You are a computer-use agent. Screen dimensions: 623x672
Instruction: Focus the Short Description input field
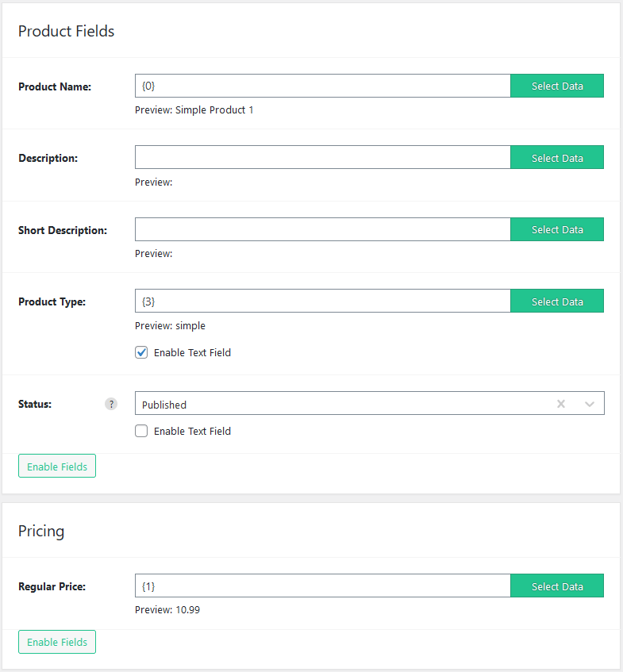[323, 229]
